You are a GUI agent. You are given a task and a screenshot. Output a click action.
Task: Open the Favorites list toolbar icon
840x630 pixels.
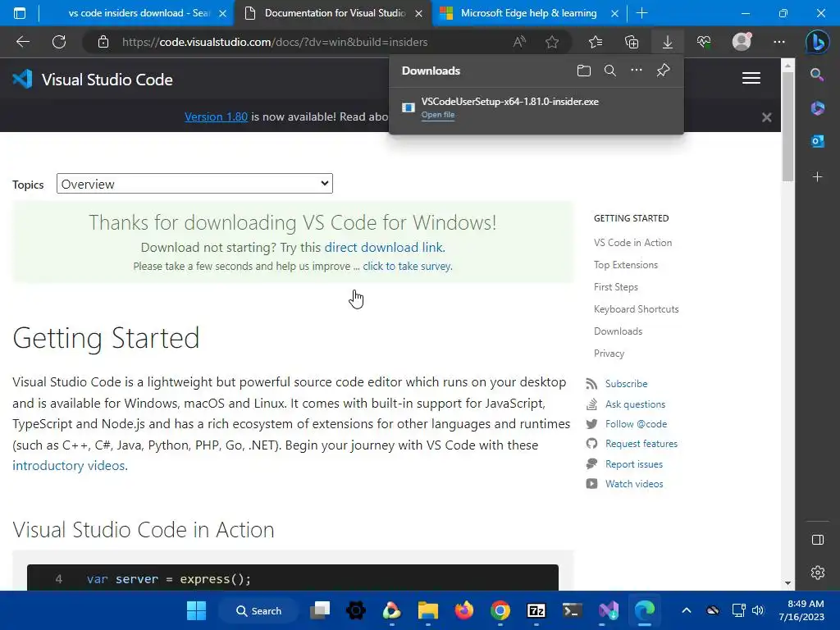[596, 42]
